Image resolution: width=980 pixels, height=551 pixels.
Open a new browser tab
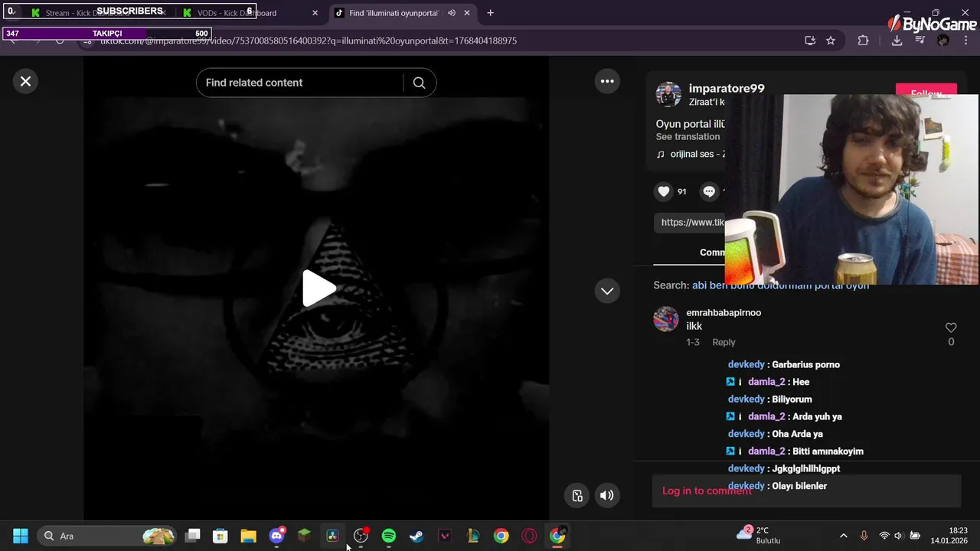tap(490, 13)
